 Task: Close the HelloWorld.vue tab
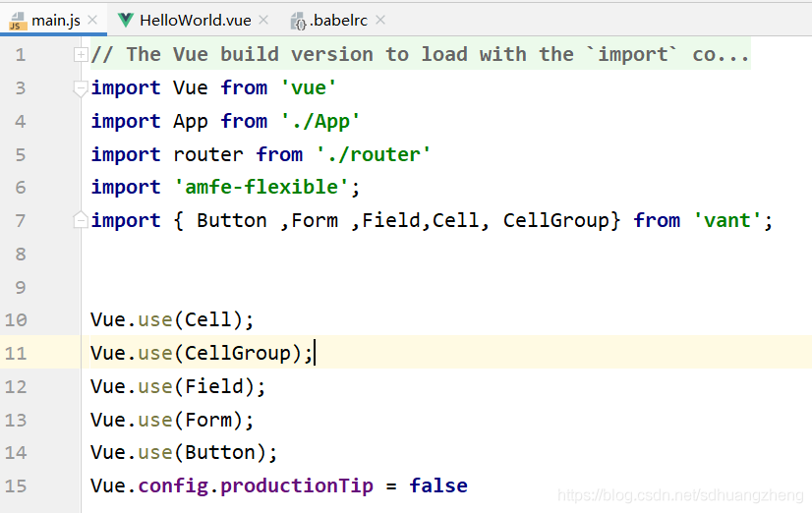click(263, 20)
